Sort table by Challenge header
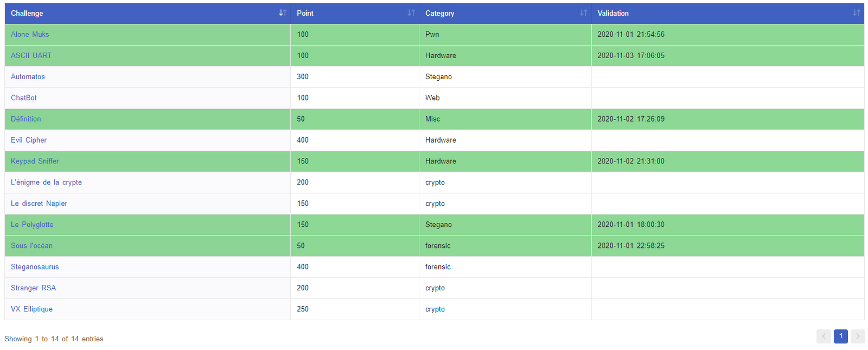 pos(27,14)
